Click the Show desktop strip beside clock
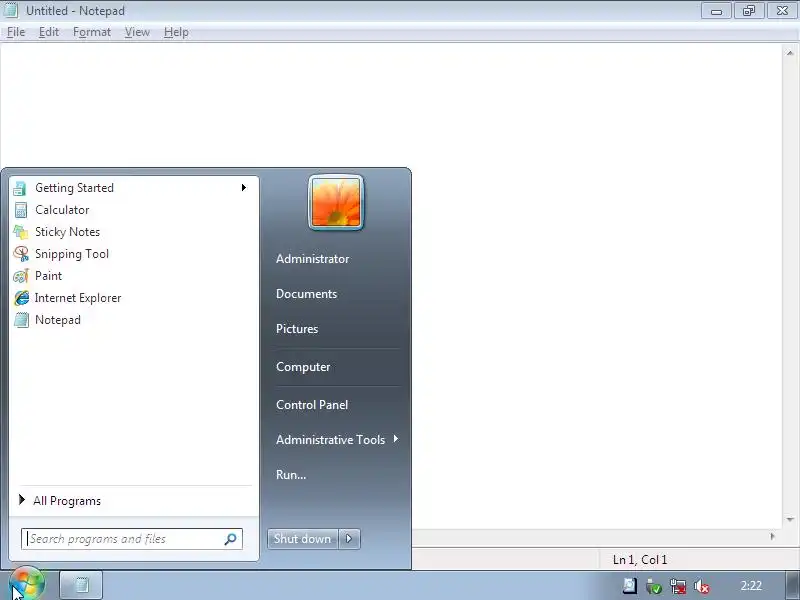 point(792,585)
